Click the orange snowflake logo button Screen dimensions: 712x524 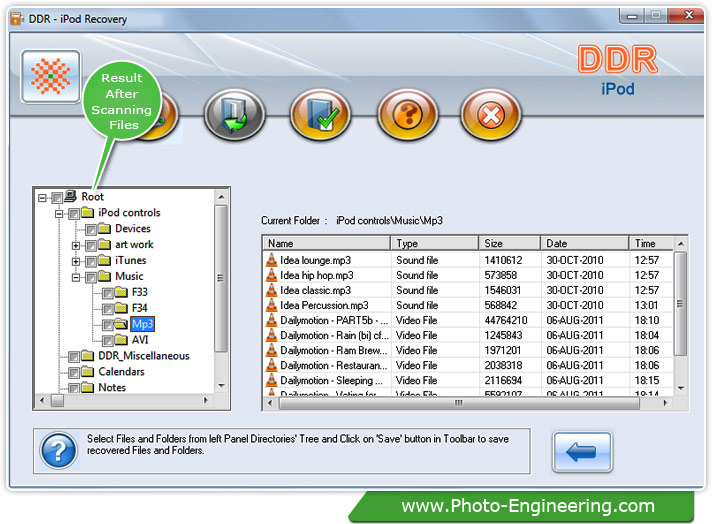(x=50, y=76)
